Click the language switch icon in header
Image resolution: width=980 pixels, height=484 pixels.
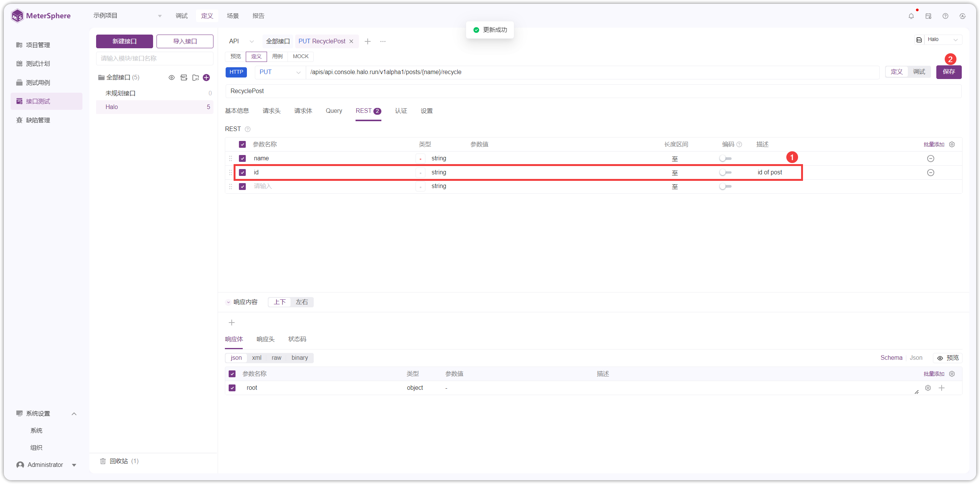[x=962, y=16]
